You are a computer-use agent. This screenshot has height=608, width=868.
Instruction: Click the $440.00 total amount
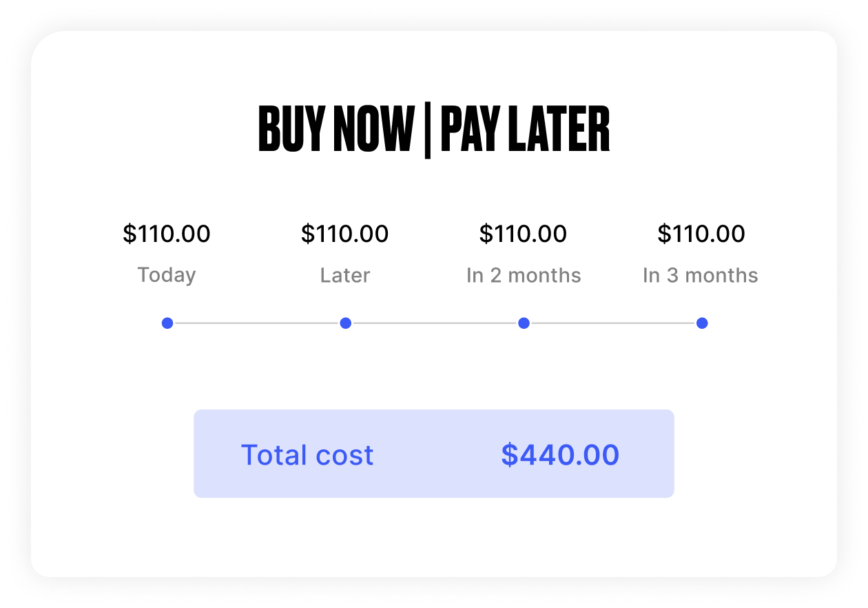click(x=560, y=455)
